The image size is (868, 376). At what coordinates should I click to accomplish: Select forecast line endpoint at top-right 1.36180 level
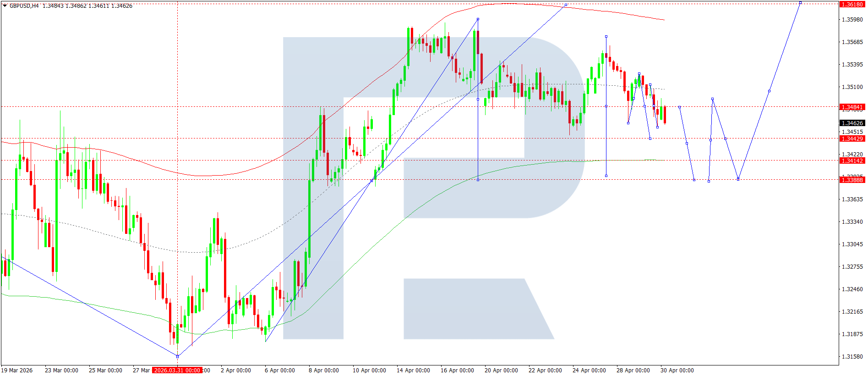[x=800, y=3]
